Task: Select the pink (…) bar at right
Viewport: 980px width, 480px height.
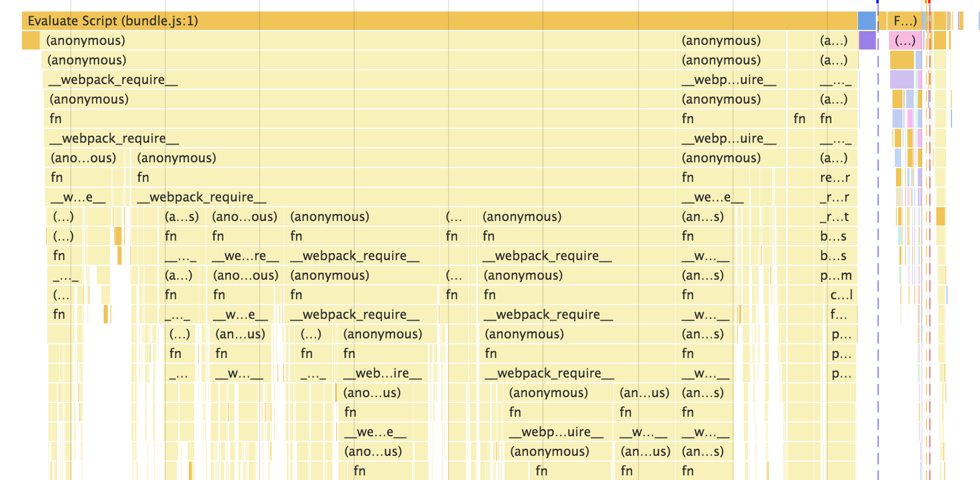Action: click(x=906, y=40)
